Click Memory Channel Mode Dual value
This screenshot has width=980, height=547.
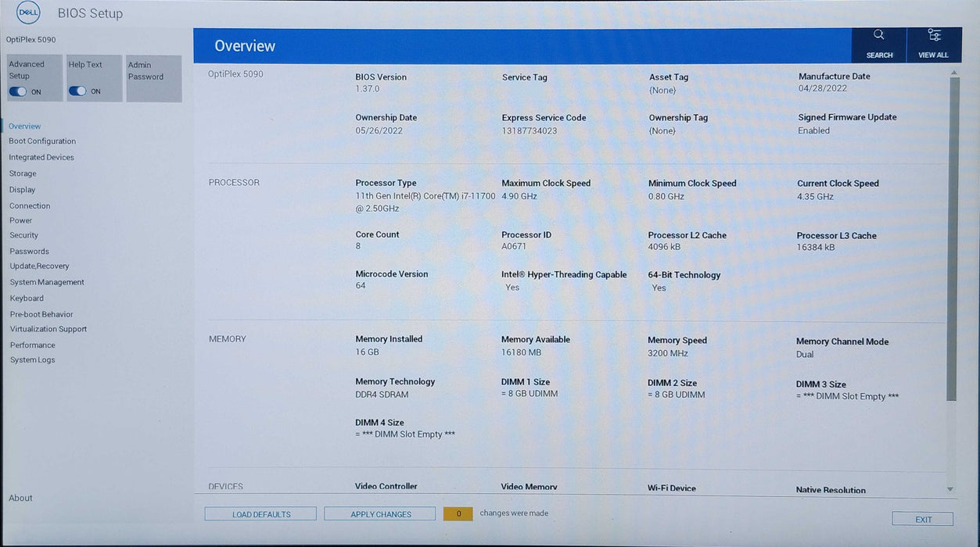[805, 354]
